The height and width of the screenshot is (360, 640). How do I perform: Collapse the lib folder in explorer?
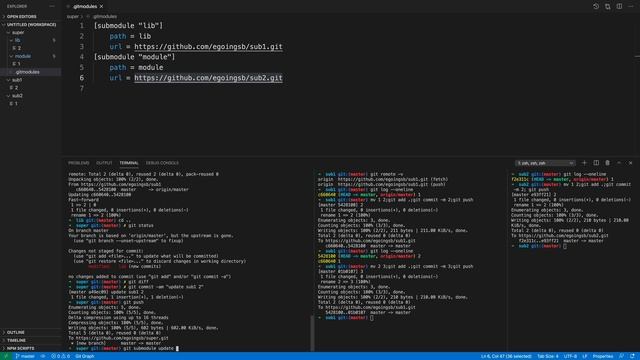tap(31, 40)
